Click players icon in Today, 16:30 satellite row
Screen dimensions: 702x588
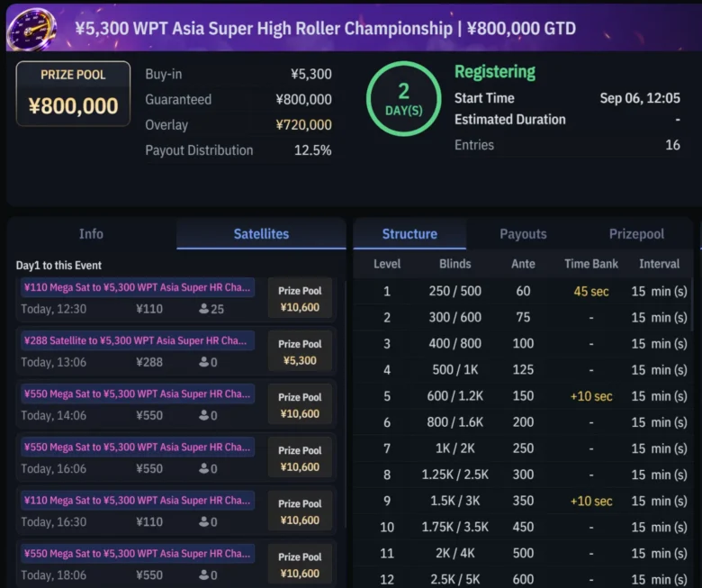pos(203,521)
